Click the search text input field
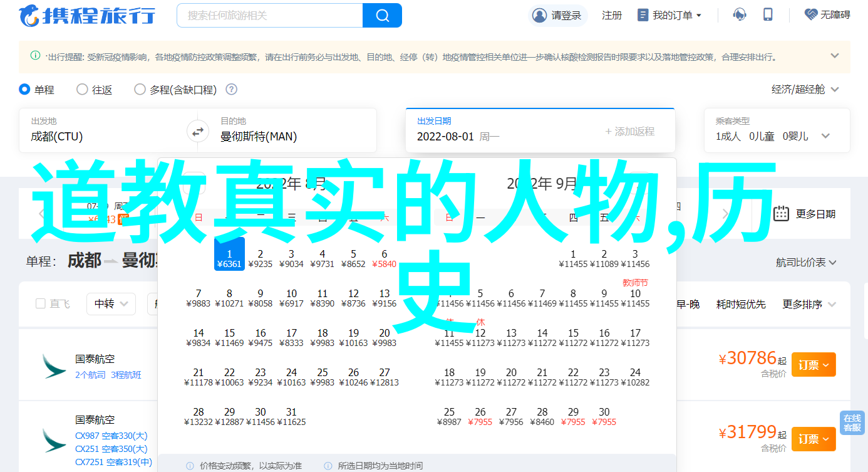The image size is (868, 472). (269, 15)
